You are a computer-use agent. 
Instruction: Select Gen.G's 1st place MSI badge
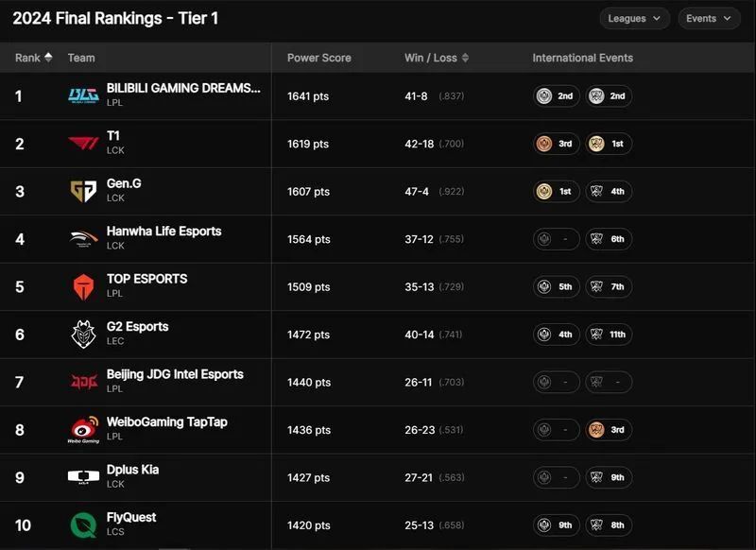coord(557,192)
